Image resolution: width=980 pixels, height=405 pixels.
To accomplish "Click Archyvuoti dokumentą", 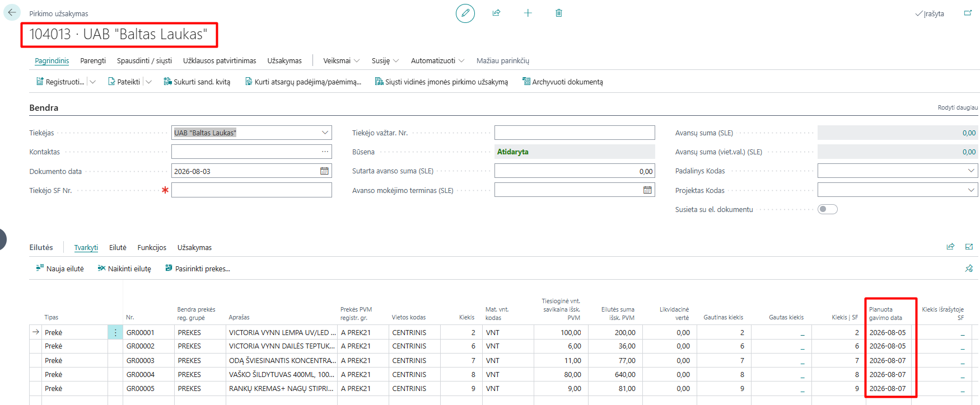I will pyautogui.click(x=563, y=82).
